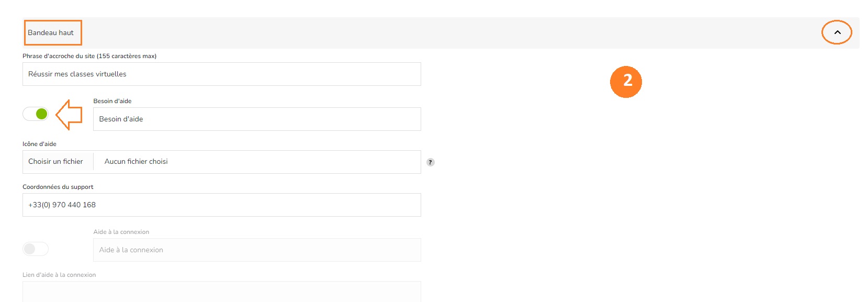This screenshot has width=868, height=302.
Task: Click the orange arrow pointing at toggle
Action: pos(69,115)
